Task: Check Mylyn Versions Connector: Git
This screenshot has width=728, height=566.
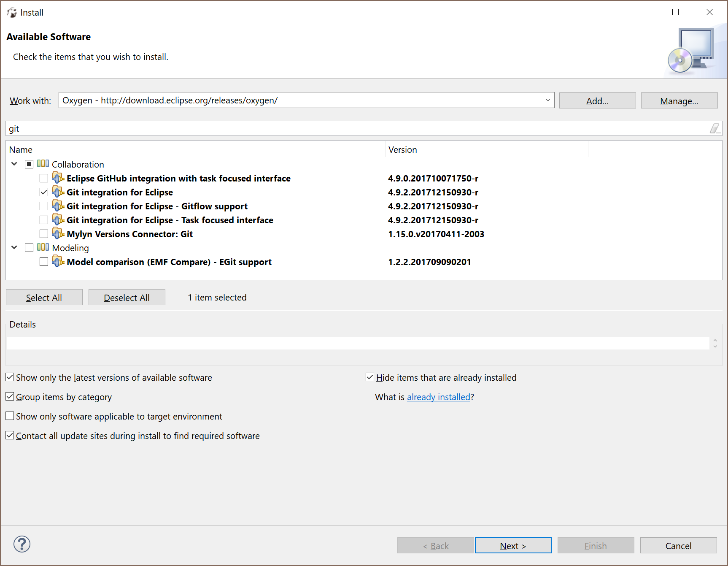Action: pyautogui.click(x=44, y=234)
